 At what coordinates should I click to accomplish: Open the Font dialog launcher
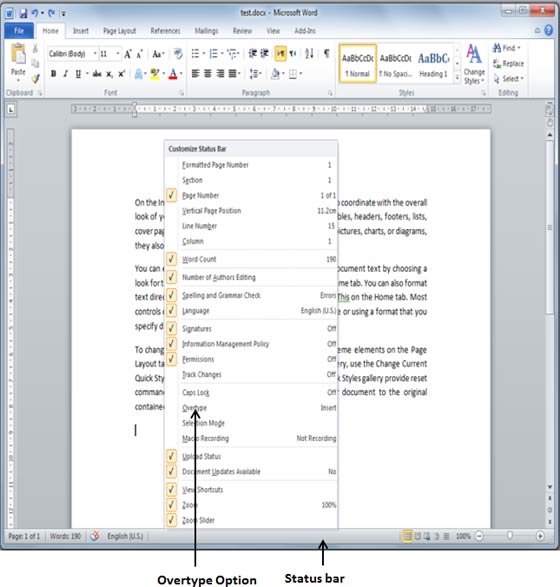click(x=182, y=93)
